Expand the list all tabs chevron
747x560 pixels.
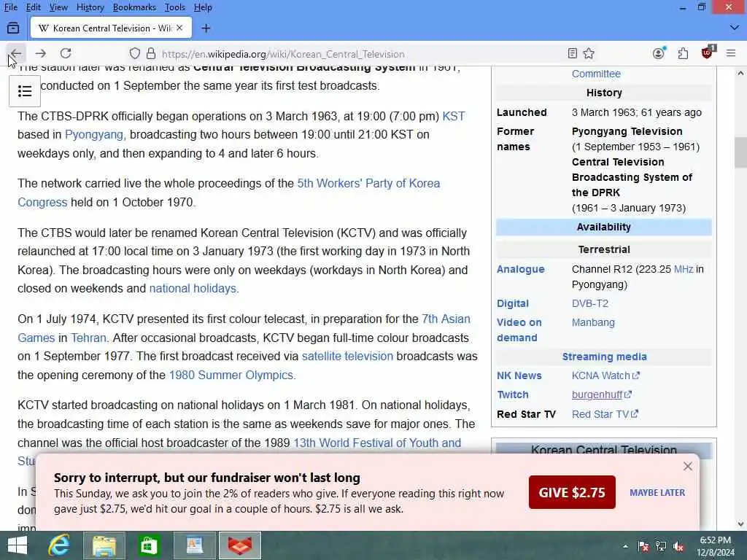(x=734, y=28)
